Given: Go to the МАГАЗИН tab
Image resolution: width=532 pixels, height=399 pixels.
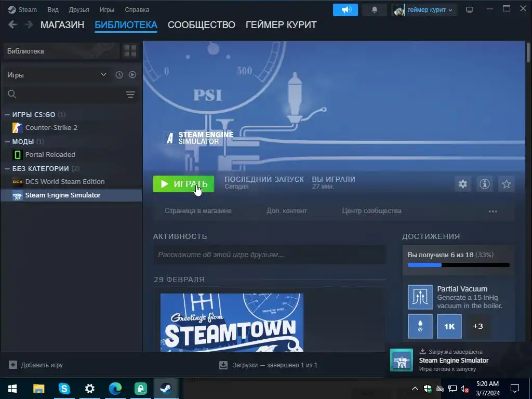Looking at the screenshot, I should 62,25.
